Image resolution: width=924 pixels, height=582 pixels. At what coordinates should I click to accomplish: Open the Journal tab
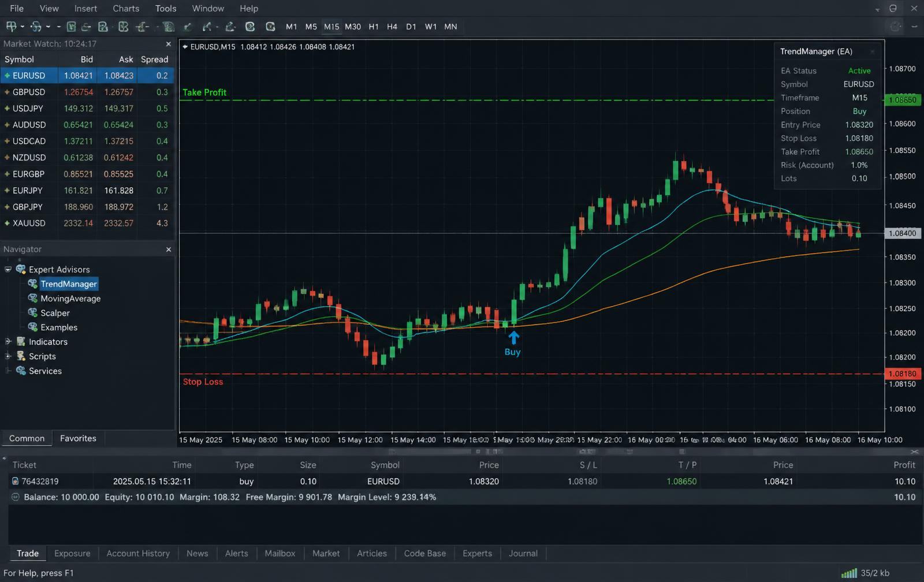[523, 553]
